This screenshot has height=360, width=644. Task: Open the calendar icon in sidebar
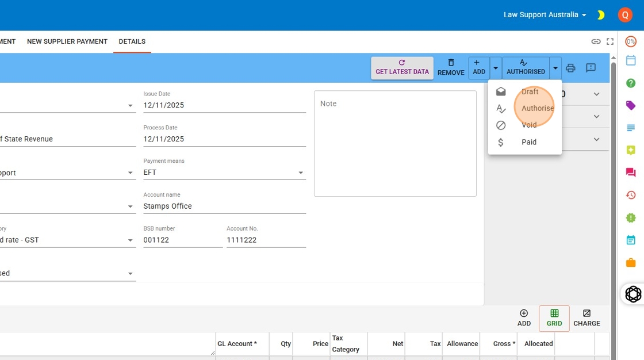pos(631,60)
